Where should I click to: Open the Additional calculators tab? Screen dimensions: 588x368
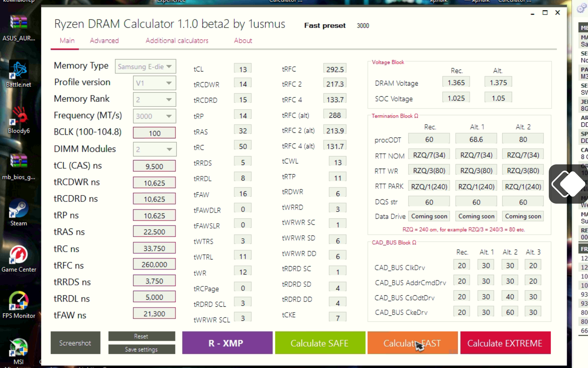(x=177, y=40)
